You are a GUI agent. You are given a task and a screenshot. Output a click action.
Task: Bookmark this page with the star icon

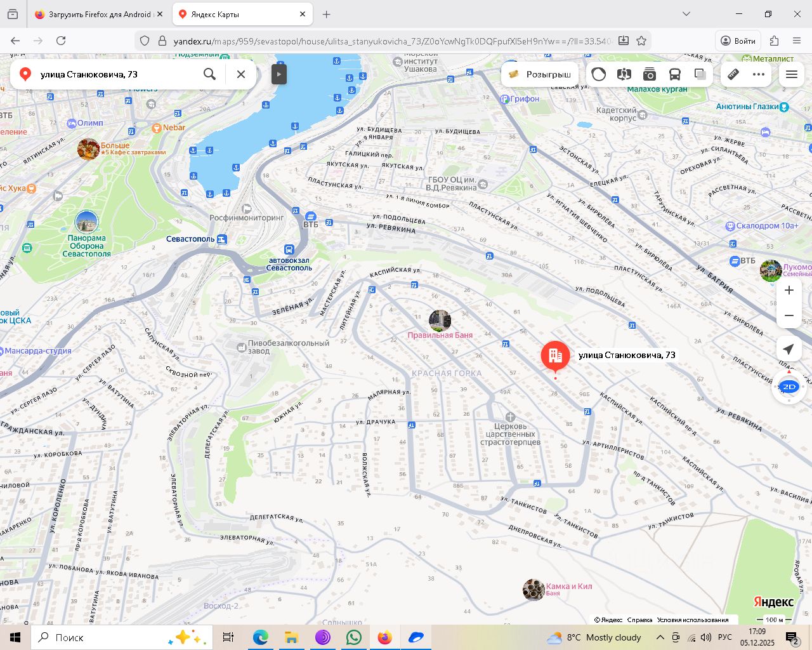click(641, 41)
